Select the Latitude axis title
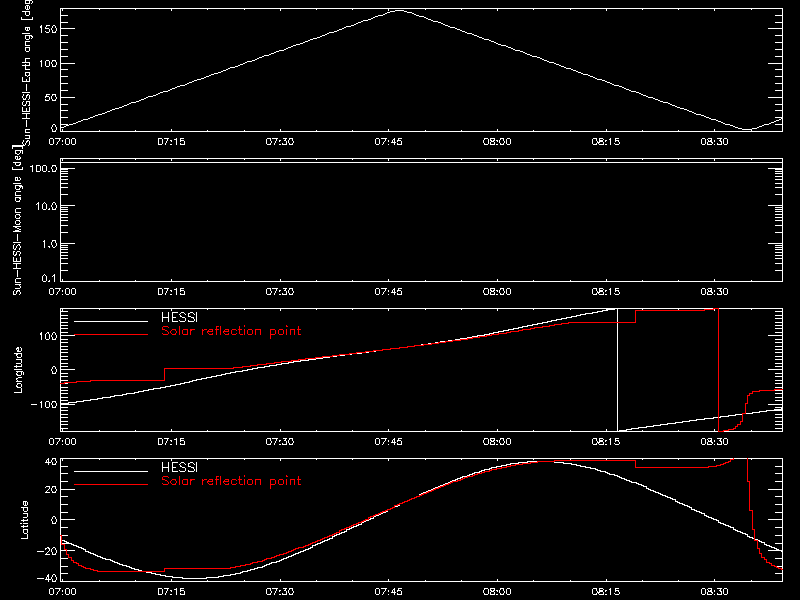Viewport: 800px width, 600px height. [x=24, y=520]
